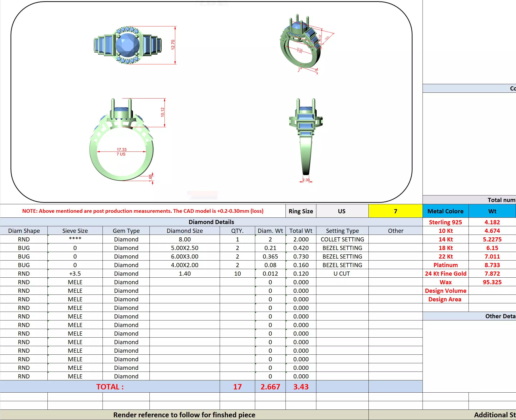516x420 pixels.
Task: Select the US ring size cell
Action: pyautogui.click(x=342, y=211)
